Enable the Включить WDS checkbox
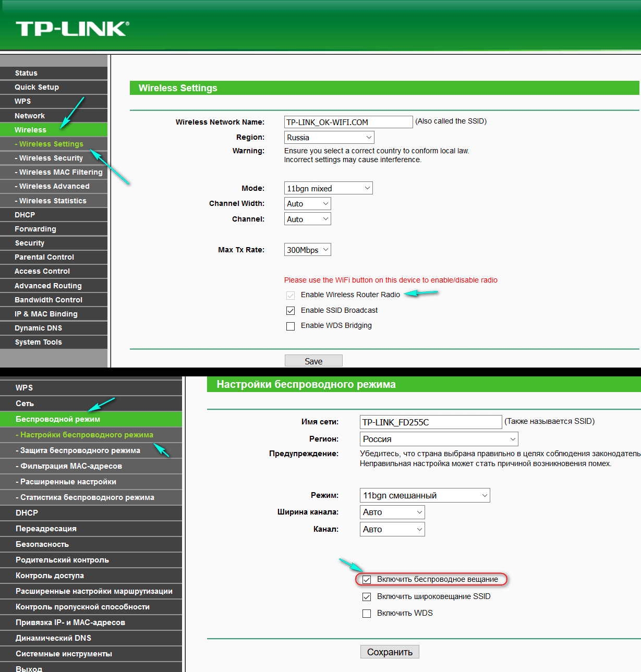 pos(367,614)
